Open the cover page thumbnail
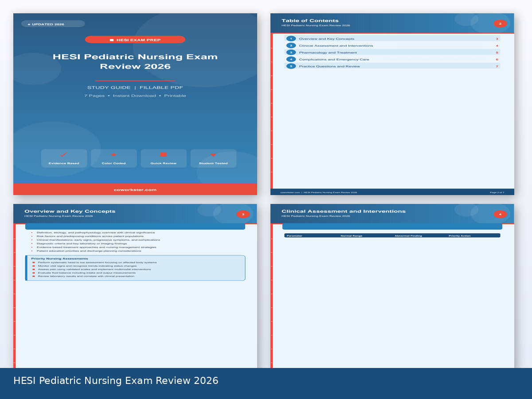The image size is (532, 399). click(135, 104)
